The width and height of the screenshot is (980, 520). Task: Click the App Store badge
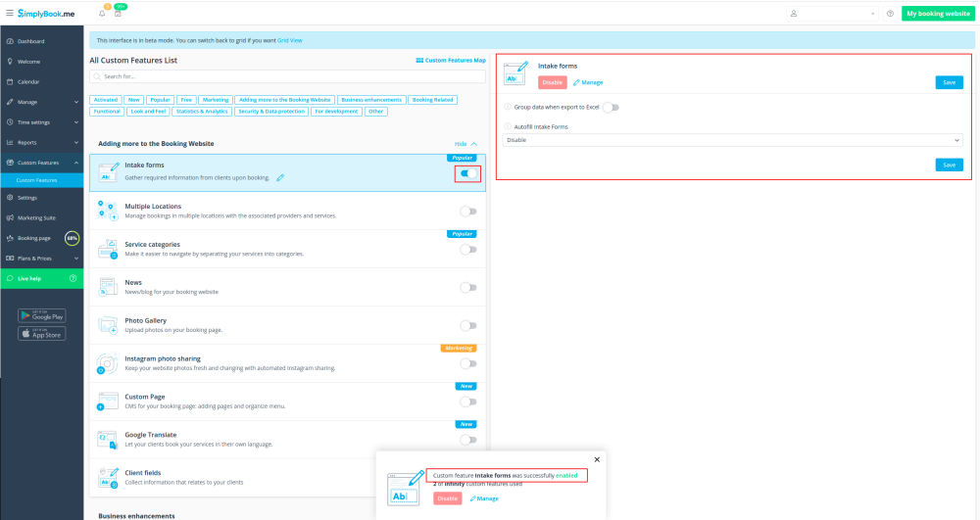click(41, 333)
